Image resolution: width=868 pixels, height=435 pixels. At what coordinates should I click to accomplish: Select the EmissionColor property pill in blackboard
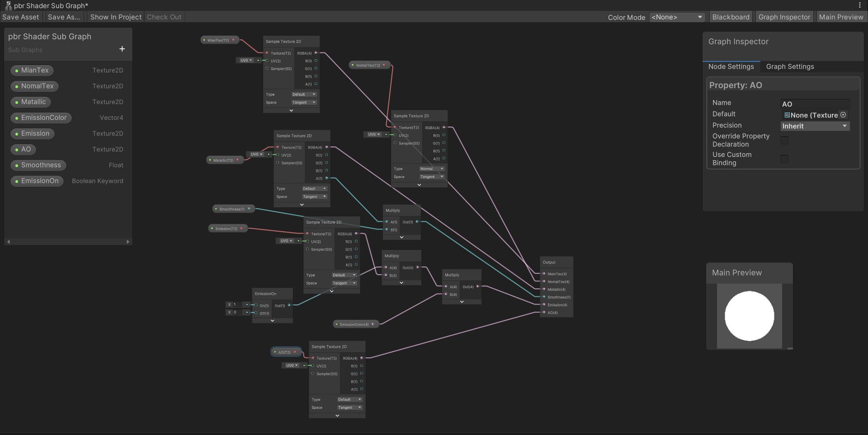coord(41,118)
